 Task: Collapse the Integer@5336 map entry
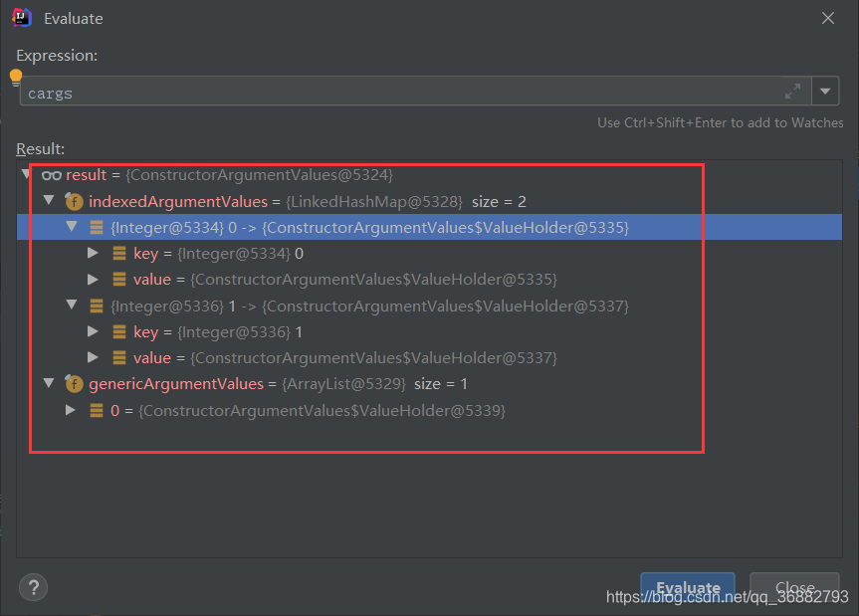coord(72,305)
